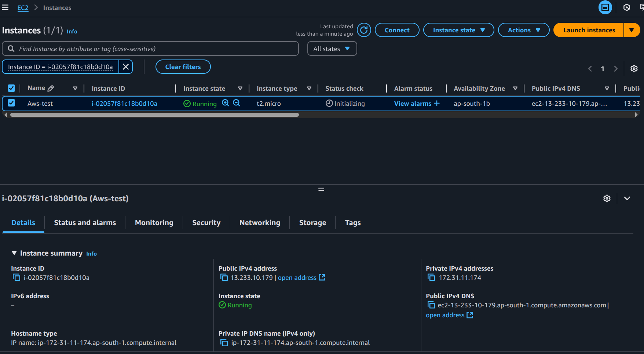Click the search magnifier icon
The height and width of the screenshot is (354, 644).
[x=11, y=48]
